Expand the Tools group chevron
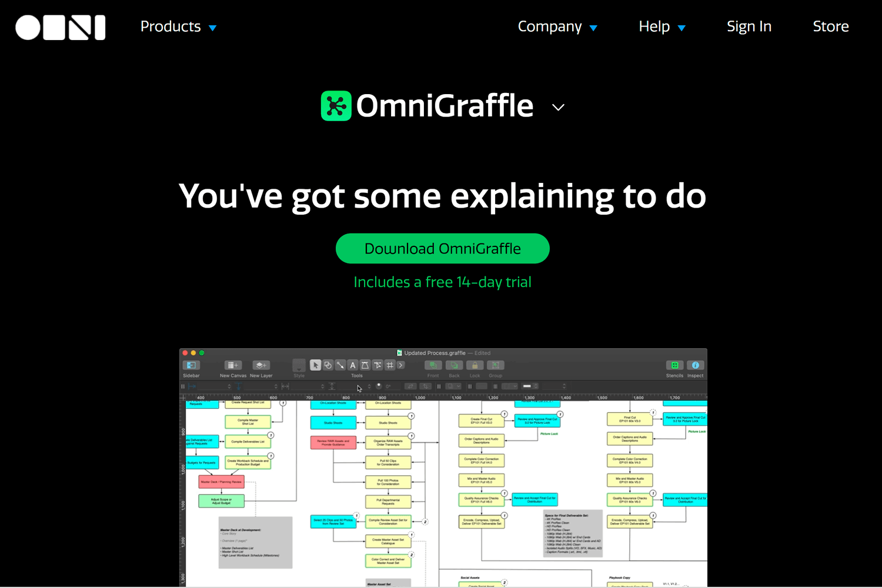Image resolution: width=882 pixels, height=588 pixels. 401,365
